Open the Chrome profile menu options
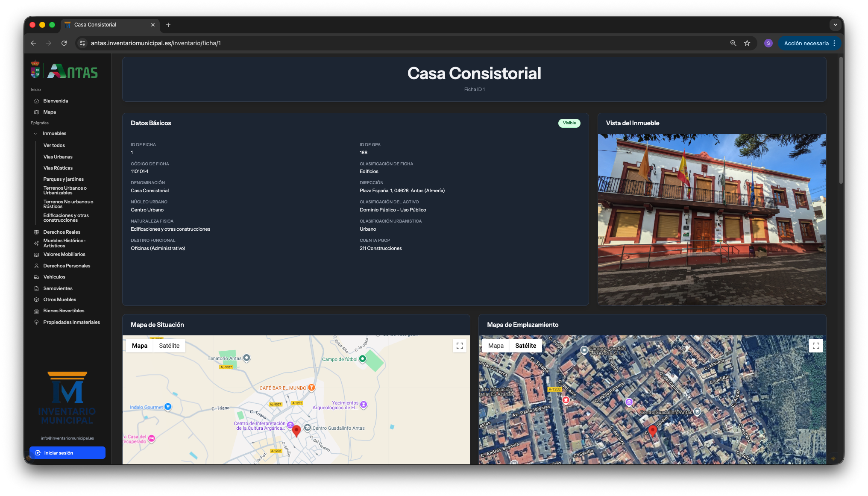Image resolution: width=868 pixels, height=496 pixels. pos(768,43)
